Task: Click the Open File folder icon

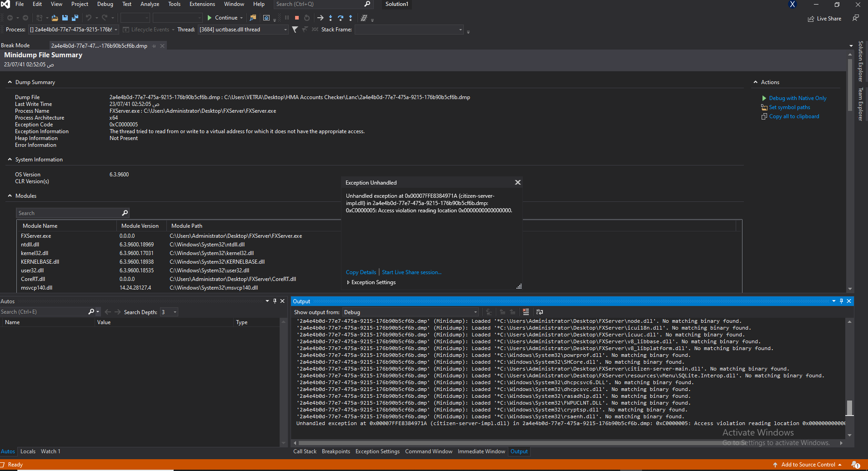Action: [x=55, y=18]
